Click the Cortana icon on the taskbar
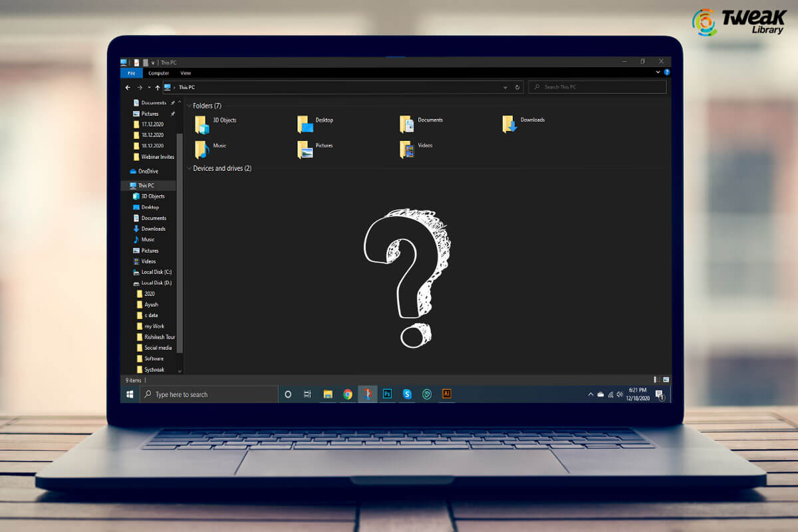The height and width of the screenshot is (532, 798). (287, 394)
